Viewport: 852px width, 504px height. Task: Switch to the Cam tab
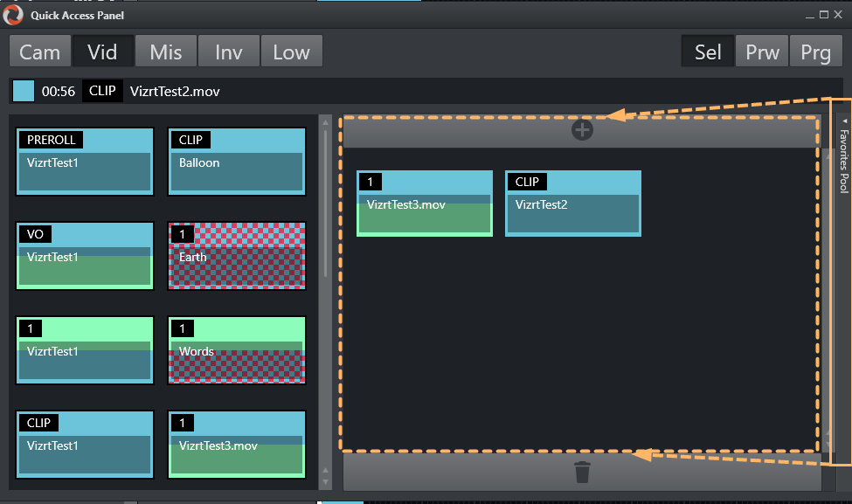click(40, 52)
